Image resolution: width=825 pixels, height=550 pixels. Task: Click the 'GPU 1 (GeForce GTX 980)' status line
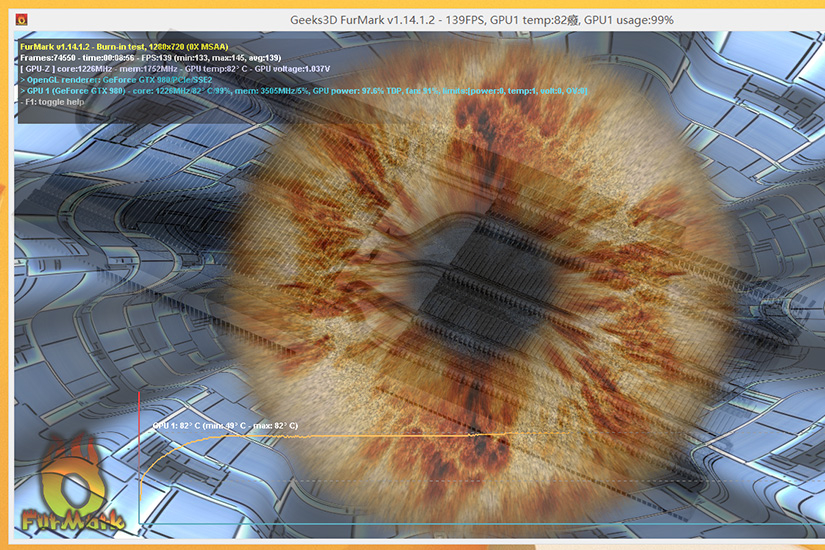pos(304,91)
